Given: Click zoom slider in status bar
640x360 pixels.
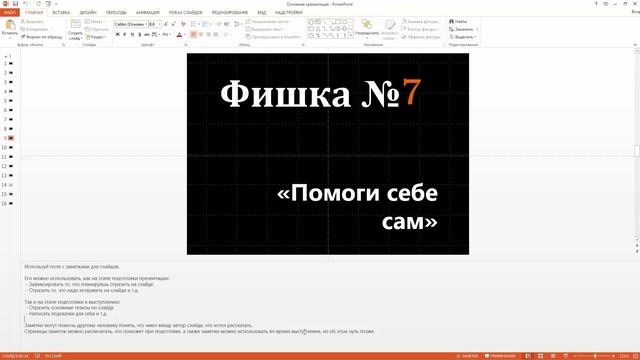Looking at the screenshot, I should click(595, 356).
